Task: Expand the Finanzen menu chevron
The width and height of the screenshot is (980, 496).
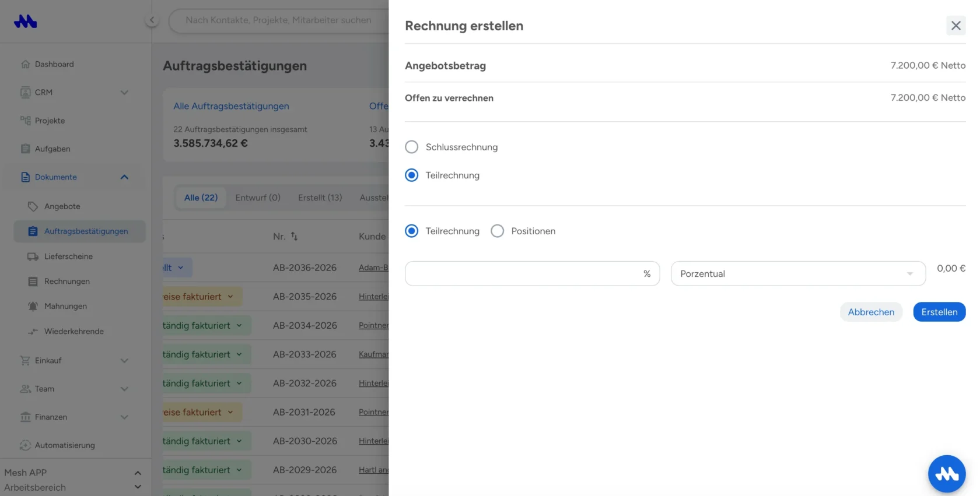Action: point(124,417)
